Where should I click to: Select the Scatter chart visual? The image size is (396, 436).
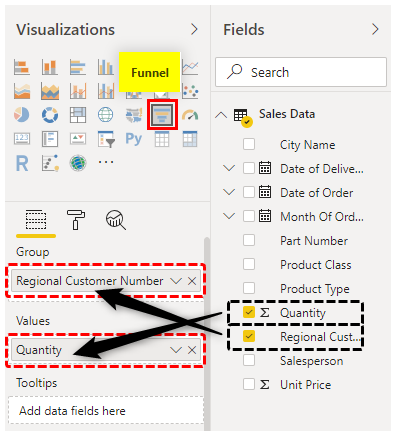click(x=190, y=91)
